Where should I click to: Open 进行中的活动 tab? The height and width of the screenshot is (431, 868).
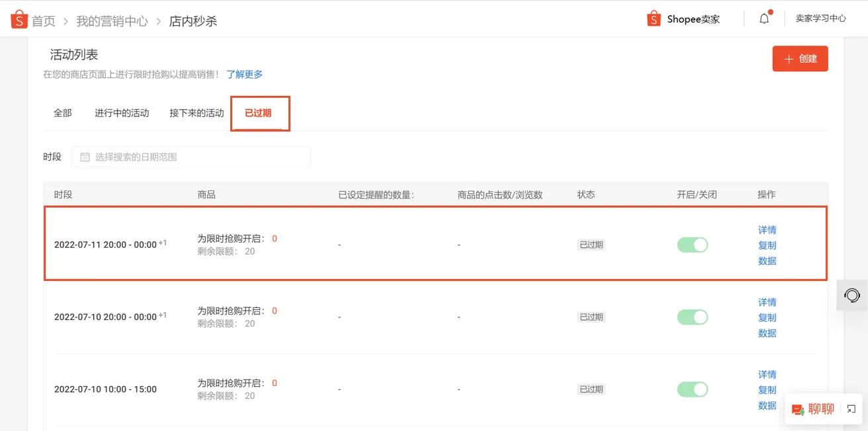(122, 113)
